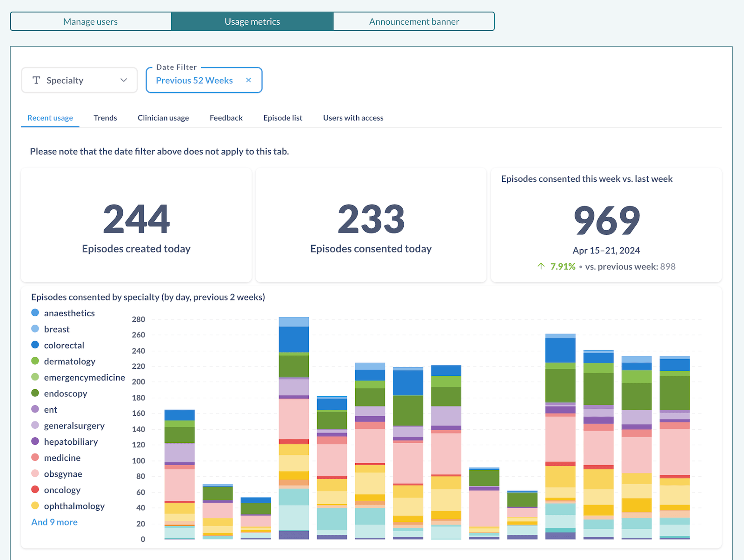Open the Specialty dropdown
Viewport: 744px width, 560px height.
click(123, 80)
